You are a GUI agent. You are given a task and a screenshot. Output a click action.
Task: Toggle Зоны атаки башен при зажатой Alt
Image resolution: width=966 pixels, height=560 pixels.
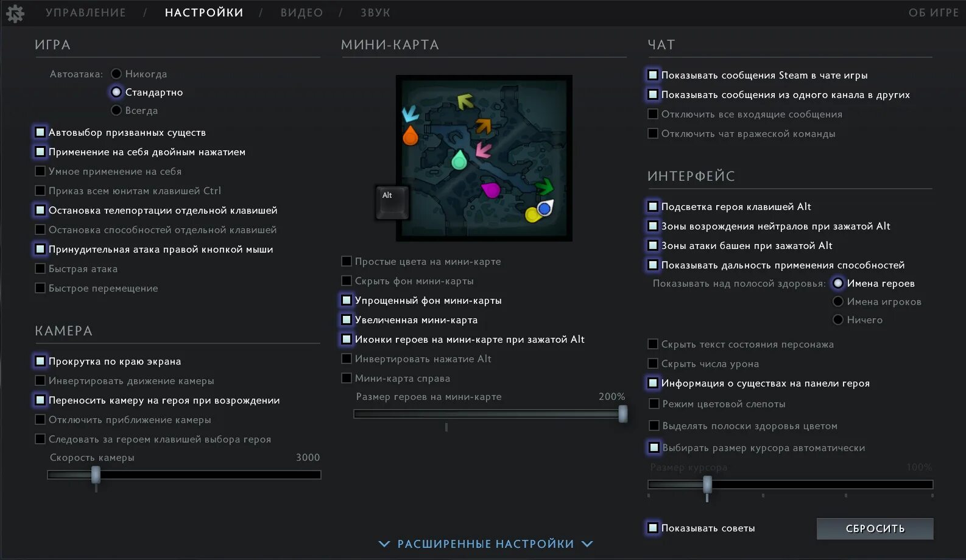(x=653, y=245)
